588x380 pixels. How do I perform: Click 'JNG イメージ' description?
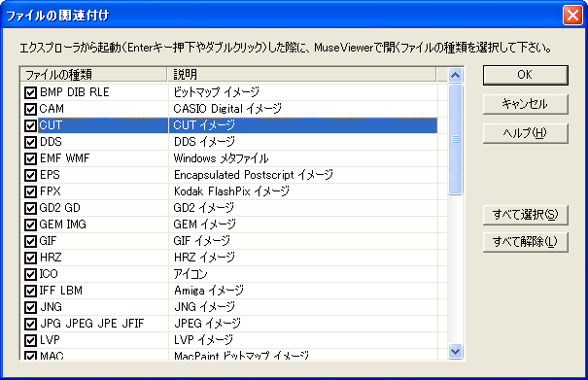click(x=205, y=307)
